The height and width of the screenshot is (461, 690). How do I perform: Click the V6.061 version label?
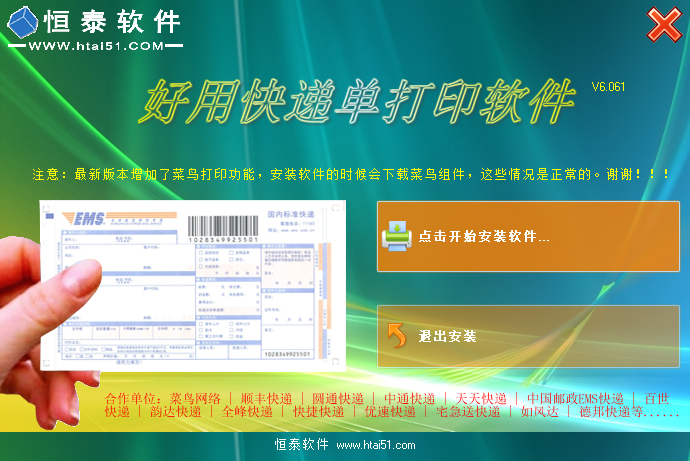[608, 87]
